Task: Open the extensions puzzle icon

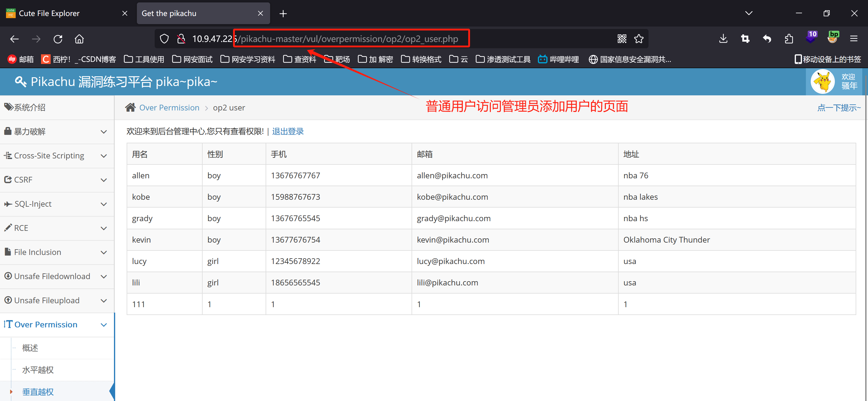Action: [789, 39]
